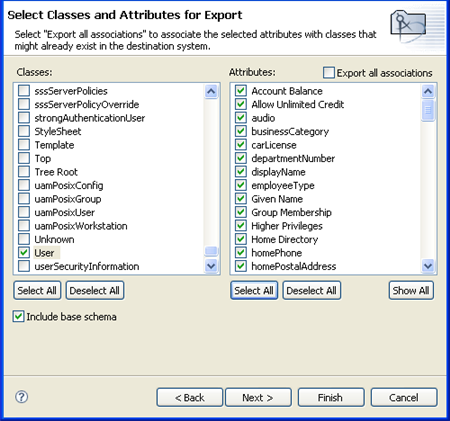Uncheck the homePostalAddress attribute
Image resolution: width=450 pixels, height=421 pixels.
pos(241,266)
